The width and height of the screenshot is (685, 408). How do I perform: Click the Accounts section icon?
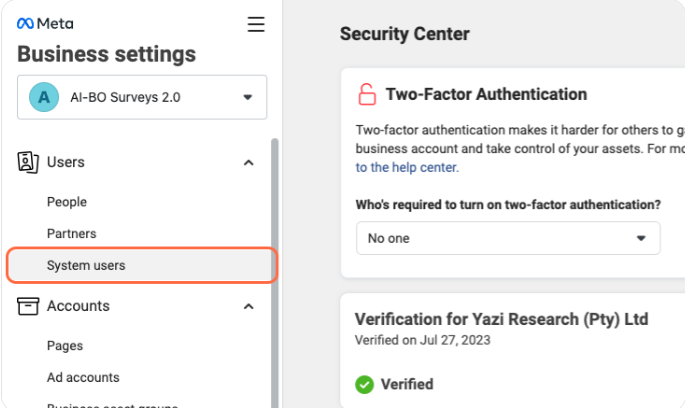point(28,306)
